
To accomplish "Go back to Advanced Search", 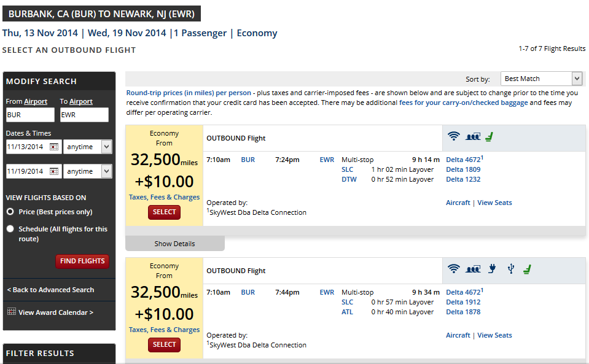I will coord(50,290).
